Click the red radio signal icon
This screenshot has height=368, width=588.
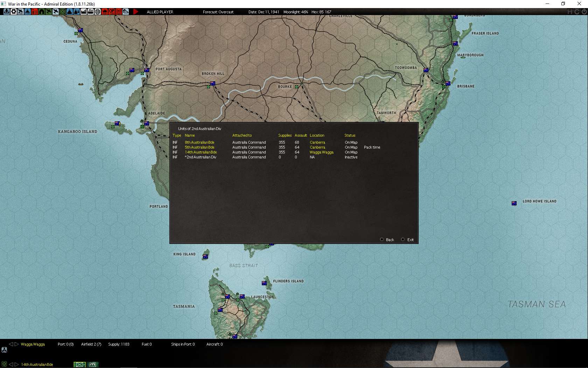click(119, 12)
